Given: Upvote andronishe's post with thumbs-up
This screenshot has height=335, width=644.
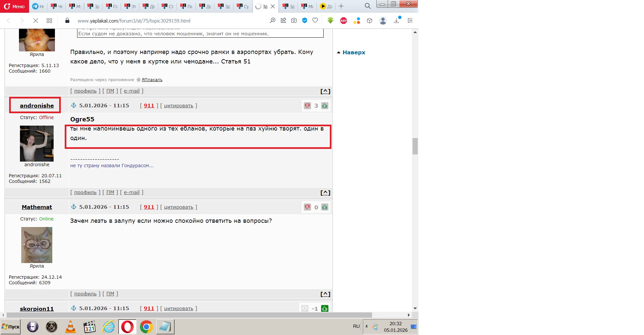Looking at the screenshot, I should (325, 106).
